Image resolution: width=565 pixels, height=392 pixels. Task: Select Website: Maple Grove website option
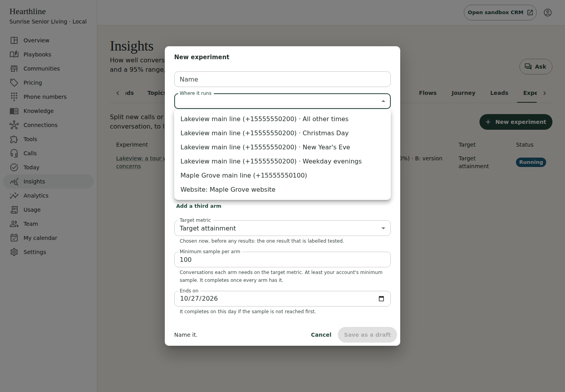coord(282,190)
